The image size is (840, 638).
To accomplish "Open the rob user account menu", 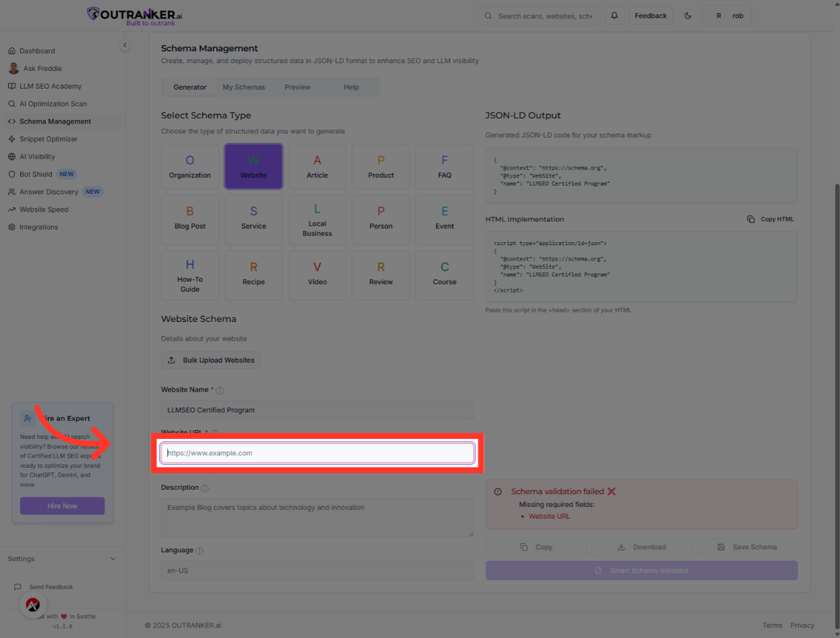I will coord(727,16).
